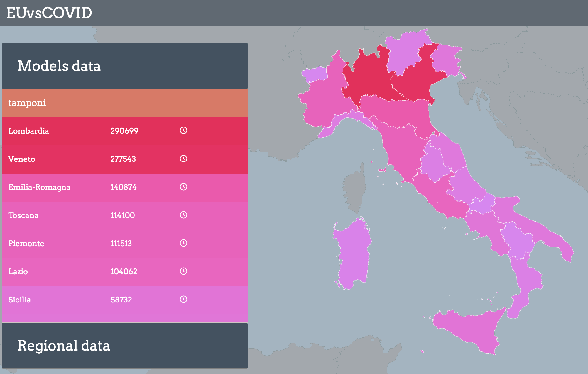
Task: Click the Sardegna island on the map
Action: coord(354,254)
